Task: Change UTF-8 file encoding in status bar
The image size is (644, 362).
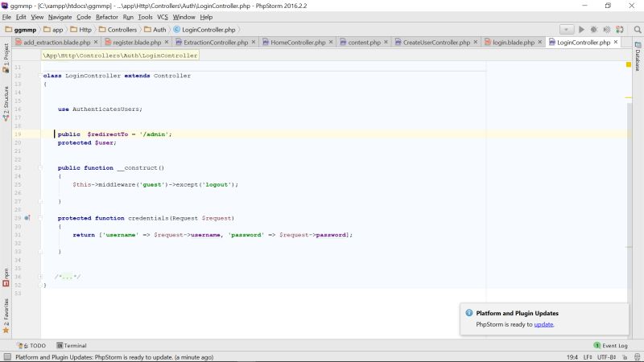Action: pos(607,357)
